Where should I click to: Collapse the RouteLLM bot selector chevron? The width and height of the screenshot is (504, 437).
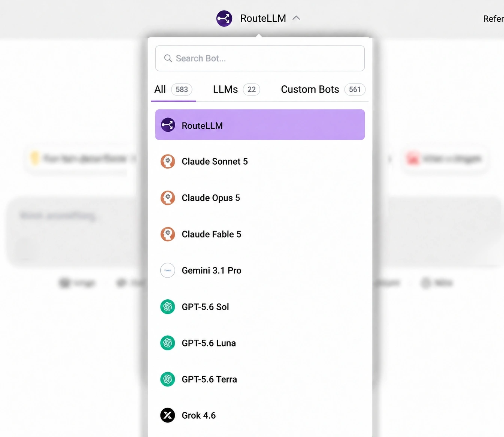(296, 18)
